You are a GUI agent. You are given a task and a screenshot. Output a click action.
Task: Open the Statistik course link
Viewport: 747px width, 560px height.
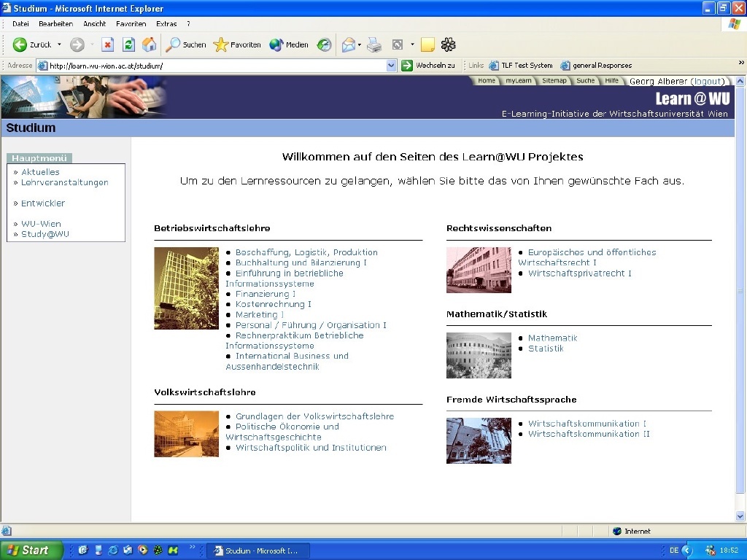point(546,349)
